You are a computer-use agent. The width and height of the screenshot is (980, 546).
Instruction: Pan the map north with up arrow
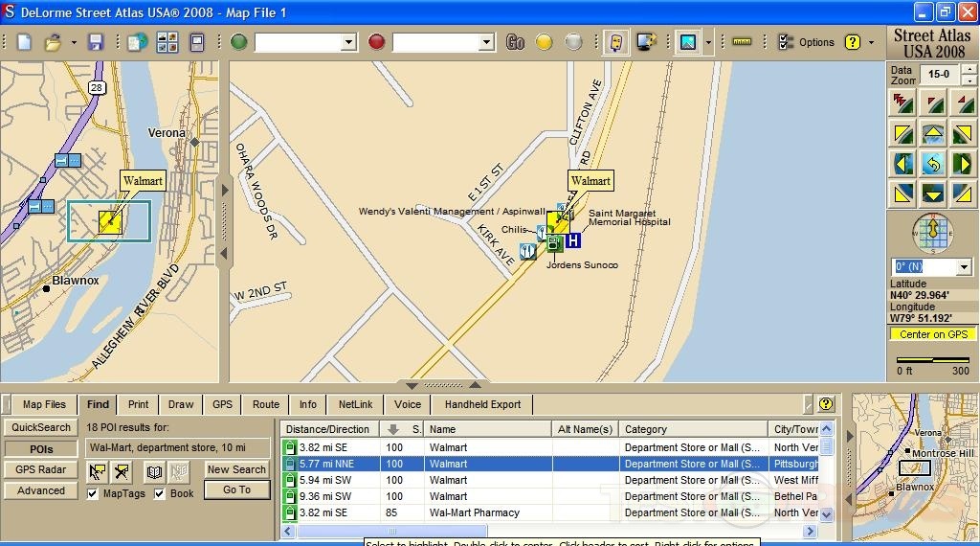(x=932, y=133)
